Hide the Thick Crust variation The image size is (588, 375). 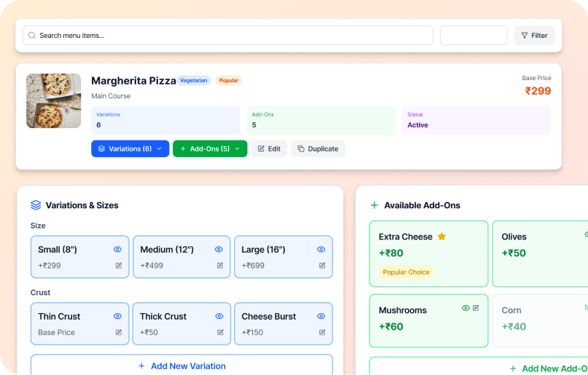[x=219, y=317]
